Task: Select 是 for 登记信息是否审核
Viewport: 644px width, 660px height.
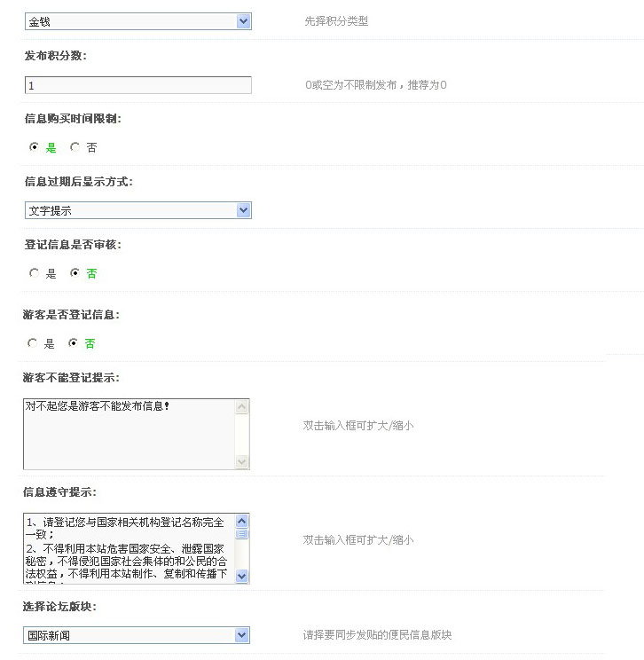Action: (34, 273)
